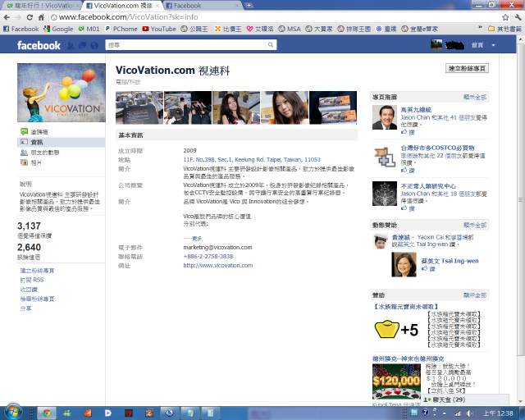This screenshot has height=420, width=525.
Task: Open Chrome wrench settings menu
Action: pos(518,17)
